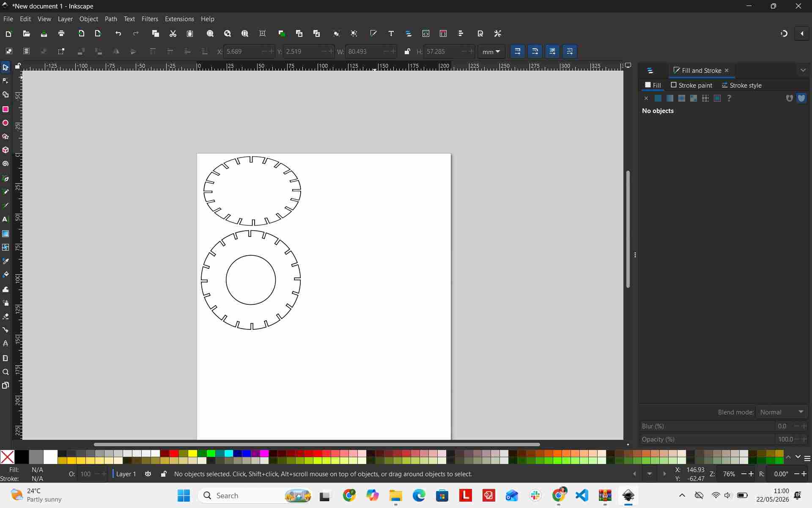Screen dimensions: 812x508
Task: Select the Gradient tool
Action: point(5,234)
